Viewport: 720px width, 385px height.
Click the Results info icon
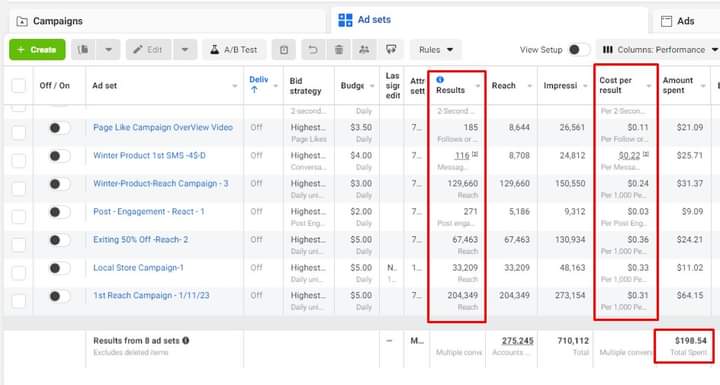click(x=440, y=79)
